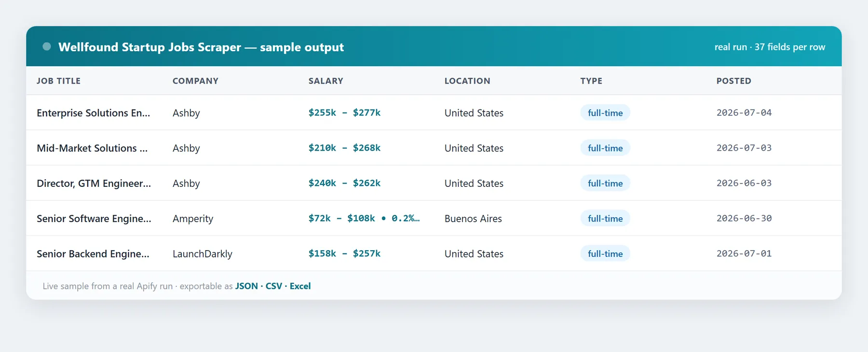Click United States in the LaunchDarkly row

click(474, 254)
